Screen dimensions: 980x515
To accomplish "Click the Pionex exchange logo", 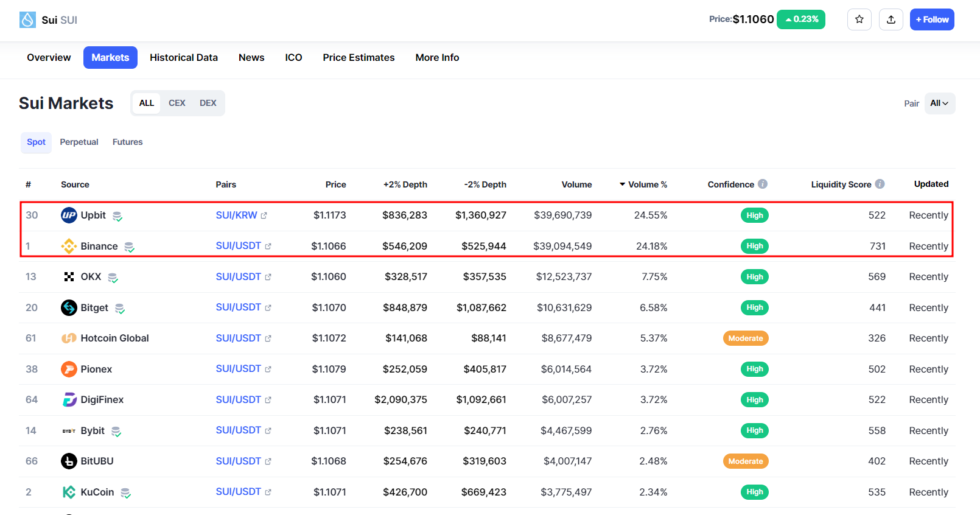I will [69, 369].
